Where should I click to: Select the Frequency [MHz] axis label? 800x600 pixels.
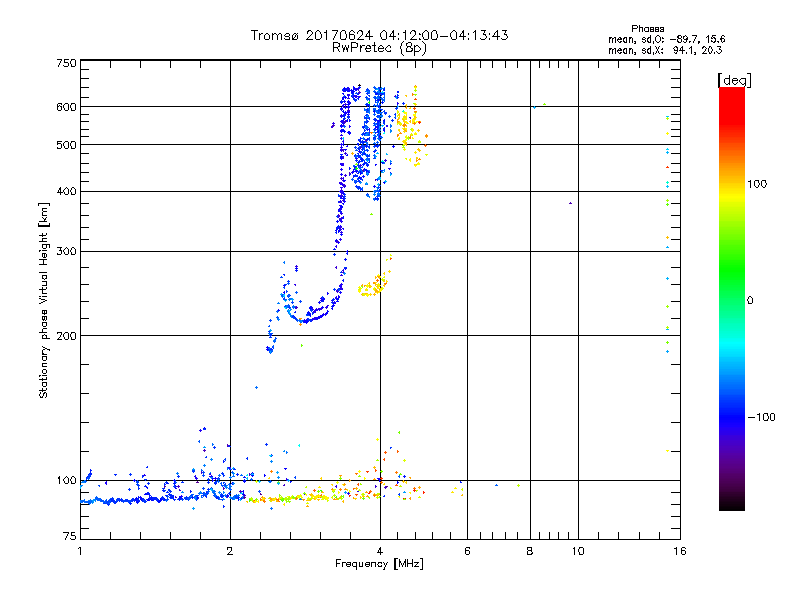click(379, 565)
